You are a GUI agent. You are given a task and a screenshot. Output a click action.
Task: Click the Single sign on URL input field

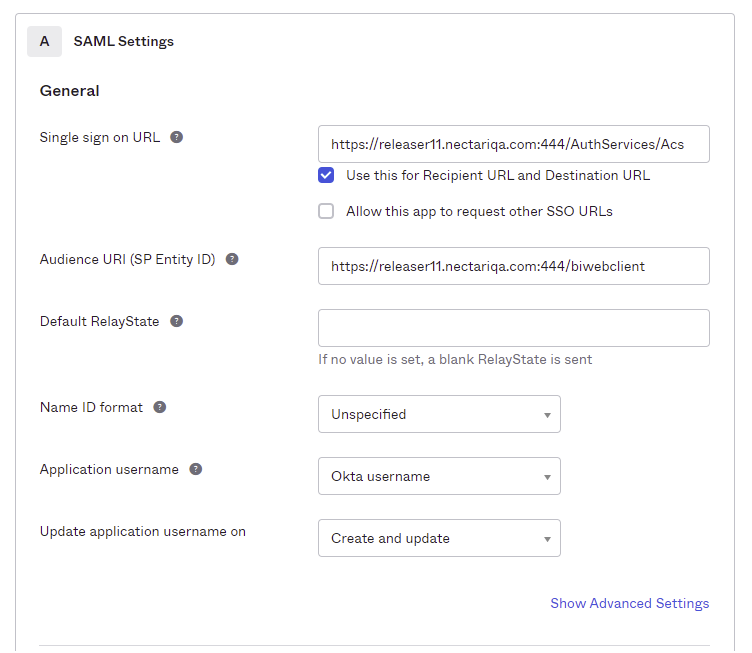[x=513, y=144]
